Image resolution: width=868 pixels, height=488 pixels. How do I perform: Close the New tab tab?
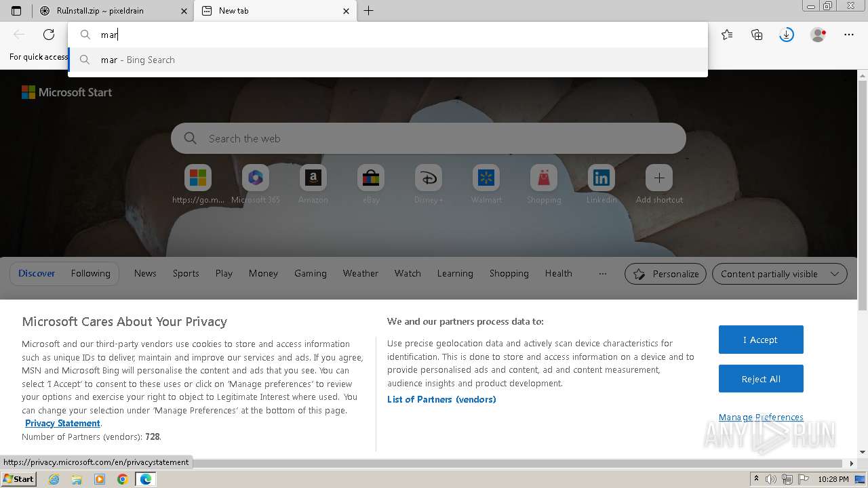coord(347,11)
